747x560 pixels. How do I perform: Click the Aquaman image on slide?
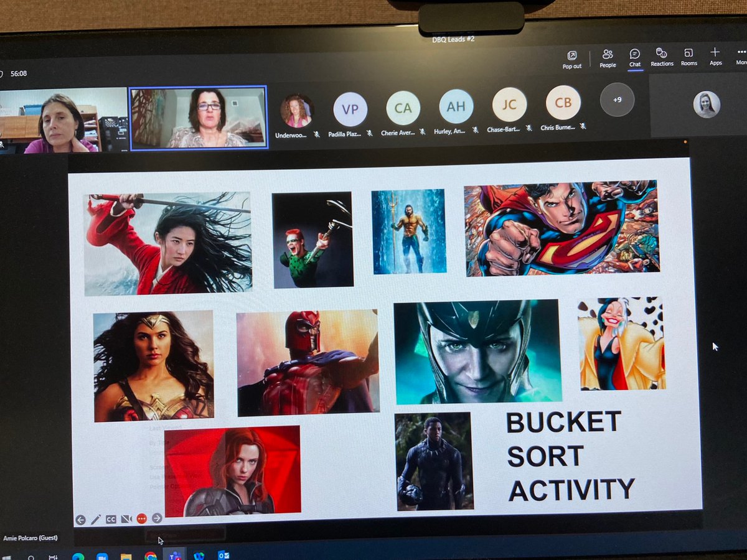click(409, 231)
